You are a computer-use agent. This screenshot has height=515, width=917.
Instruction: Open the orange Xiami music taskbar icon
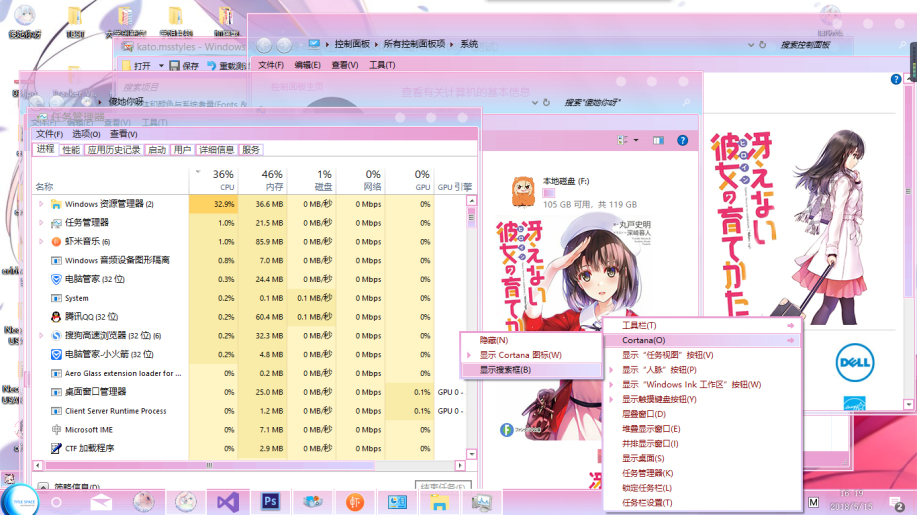[x=354, y=502]
